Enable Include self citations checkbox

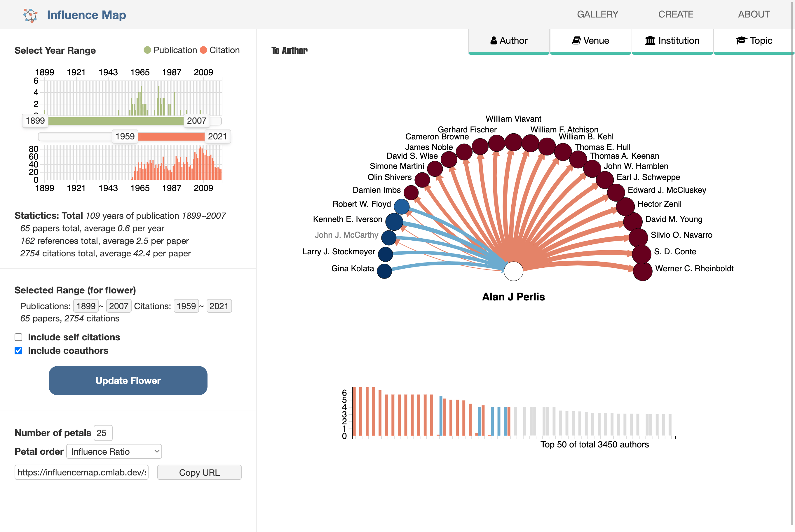click(x=19, y=337)
